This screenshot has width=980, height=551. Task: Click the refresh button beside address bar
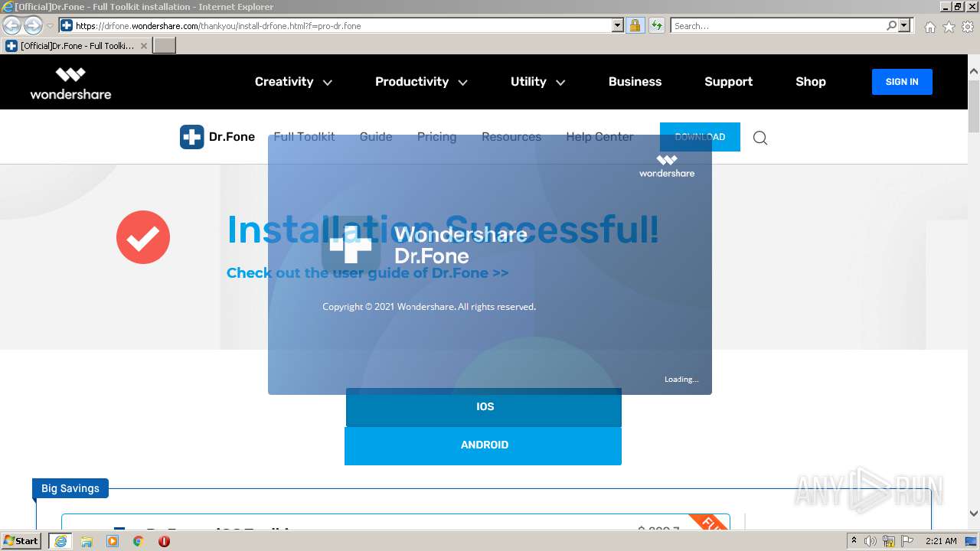pos(656,25)
